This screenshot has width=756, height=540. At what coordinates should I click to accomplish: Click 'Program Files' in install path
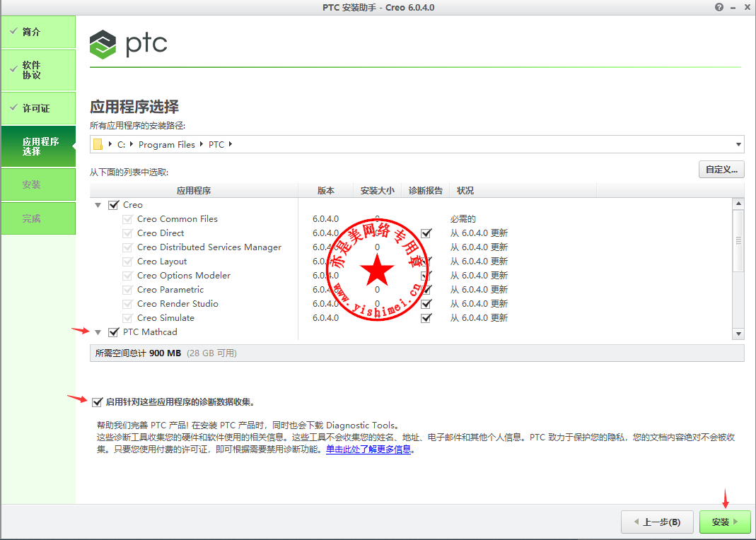coord(167,144)
